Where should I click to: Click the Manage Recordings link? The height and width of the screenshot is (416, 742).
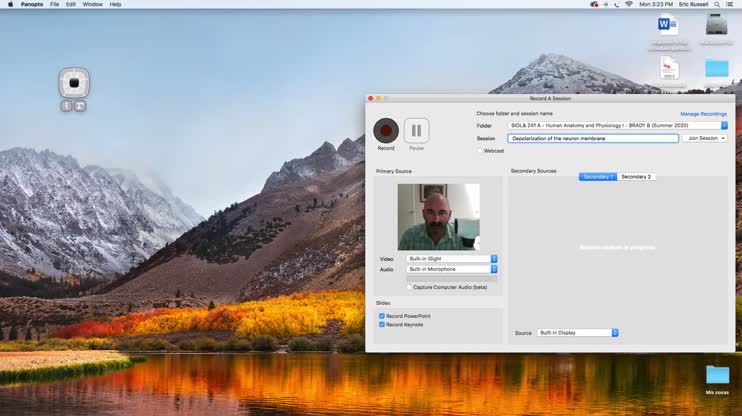[x=703, y=114]
